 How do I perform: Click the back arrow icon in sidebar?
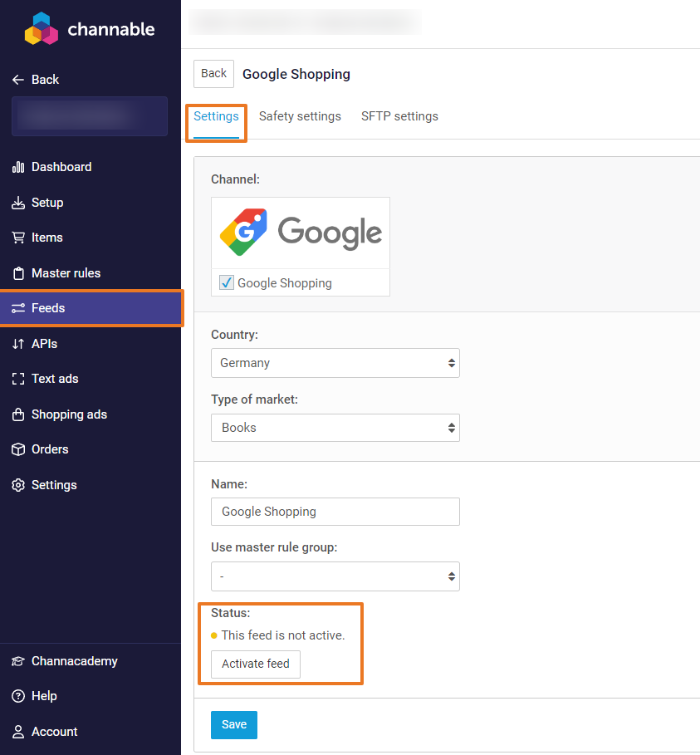[x=17, y=80]
